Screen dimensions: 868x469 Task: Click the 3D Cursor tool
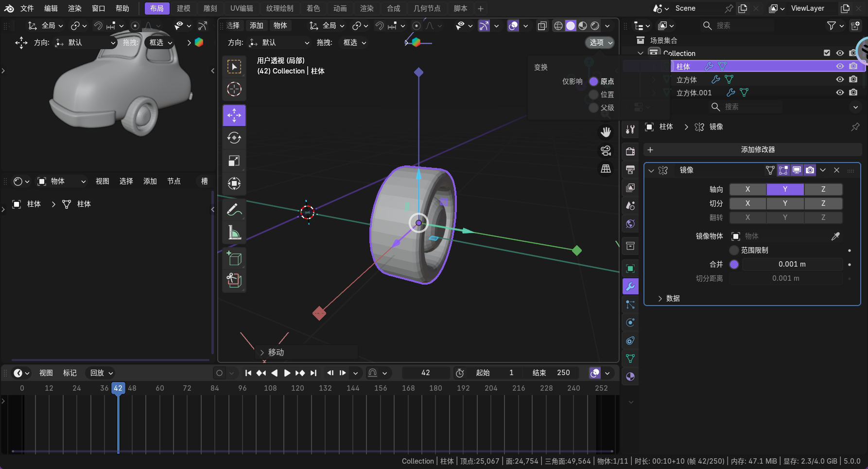point(234,90)
